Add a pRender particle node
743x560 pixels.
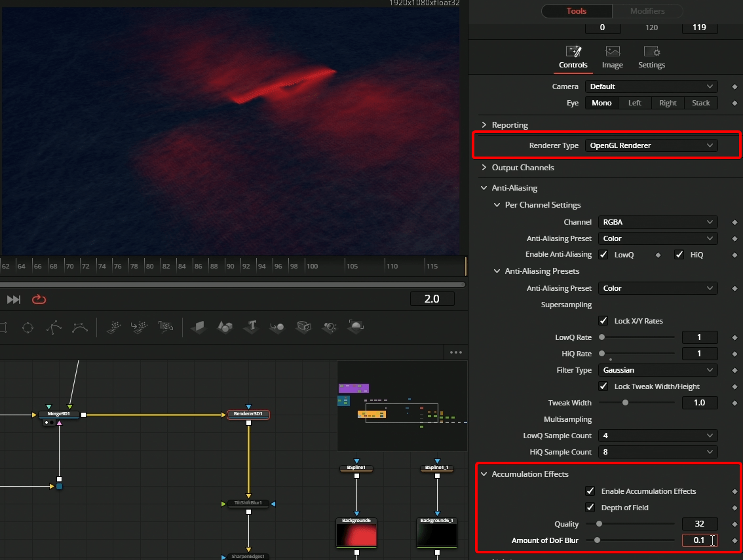(x=166, y=327)
